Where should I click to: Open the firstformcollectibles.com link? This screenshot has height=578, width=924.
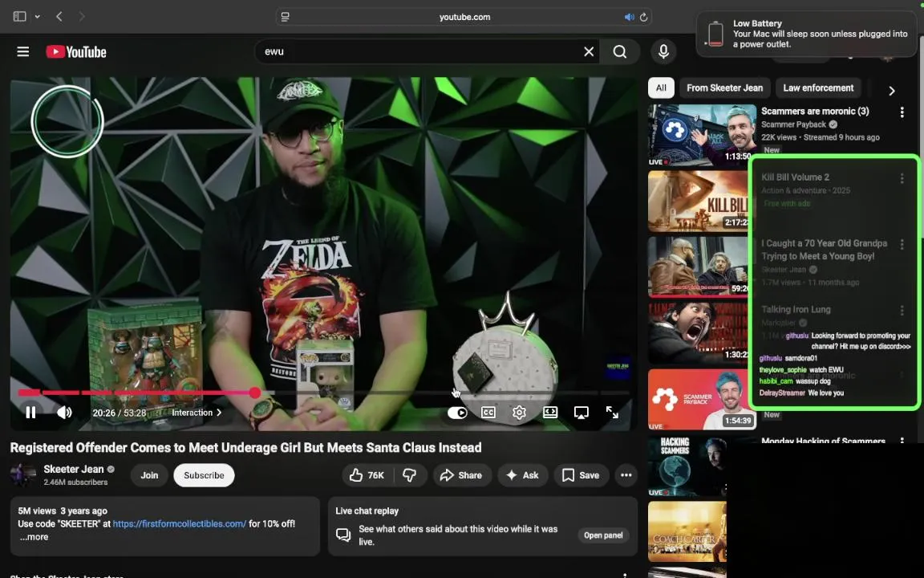179,523
